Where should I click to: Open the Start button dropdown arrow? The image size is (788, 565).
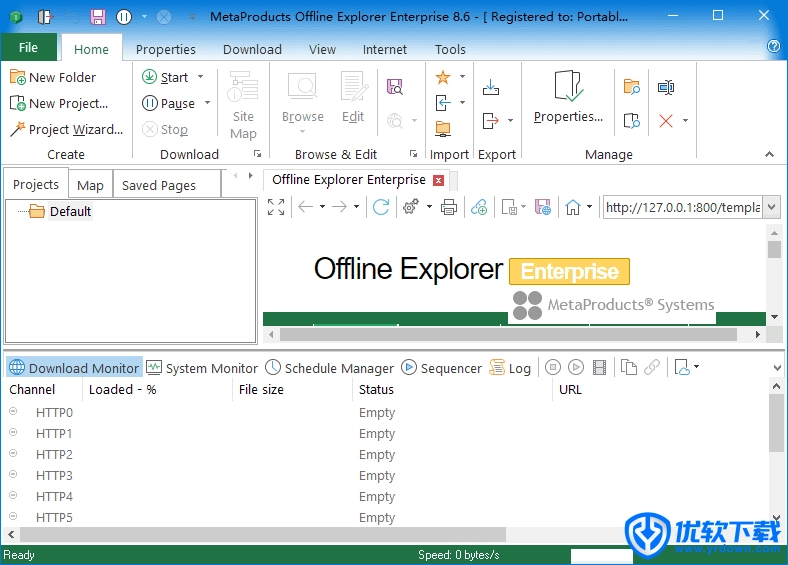201,77
